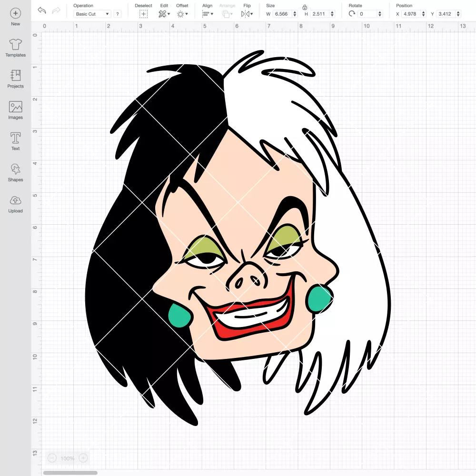Click the Arrange icon
This screenshot has height=476, width=476.
(x=226, y=14)
